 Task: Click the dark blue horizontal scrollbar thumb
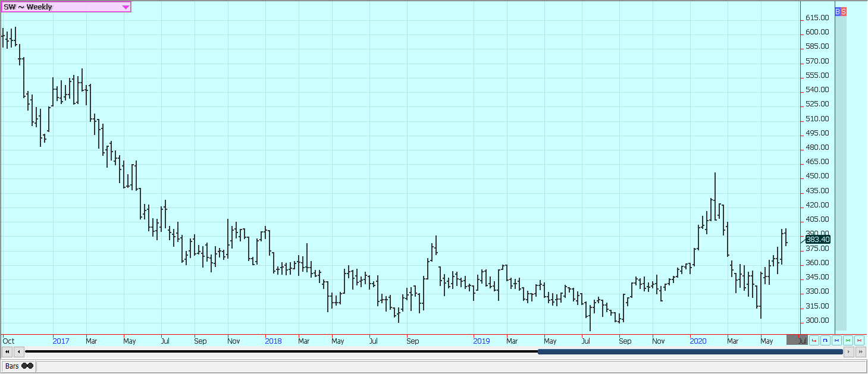690,352
